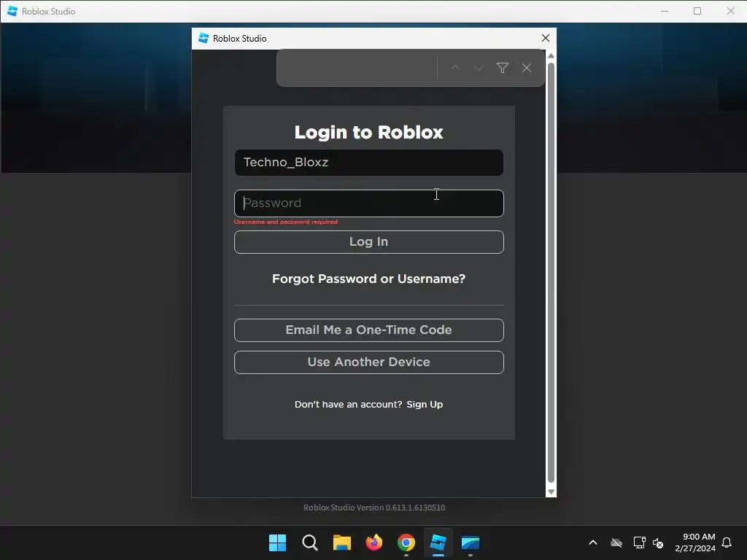747x560 pixels.
Task: Close the main Roblox Studio window
Action: click(x=730, y=11)
